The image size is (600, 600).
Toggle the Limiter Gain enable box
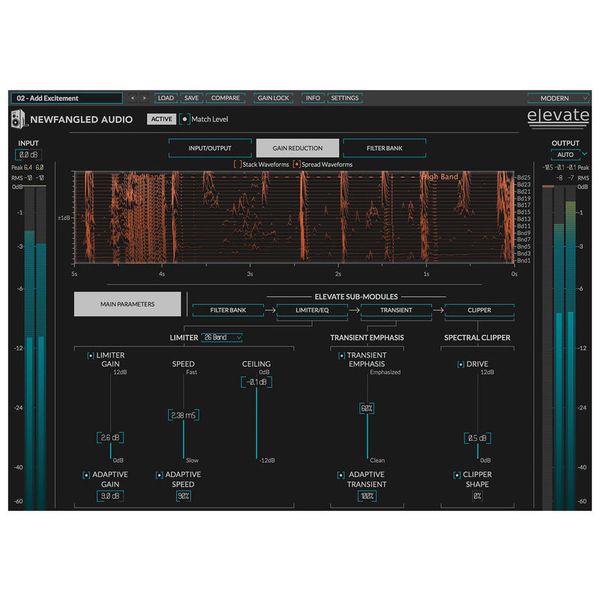pos(91,355)
